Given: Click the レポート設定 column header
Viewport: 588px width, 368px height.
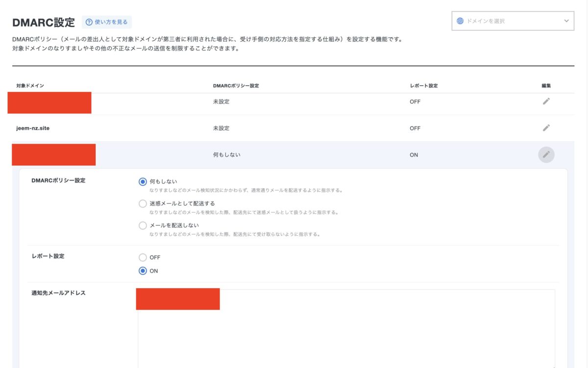Looking at the screenshot, I should coord(423,86).
